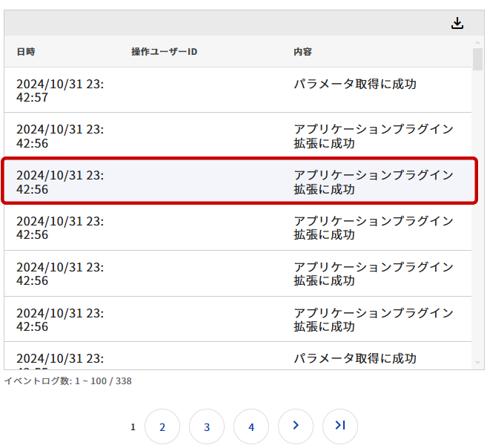Image resolution: width=487 pixels, height=448 pixels.
Task: Click the vertical scrollbar thumb of the table
Action: (x=478, y=59)
